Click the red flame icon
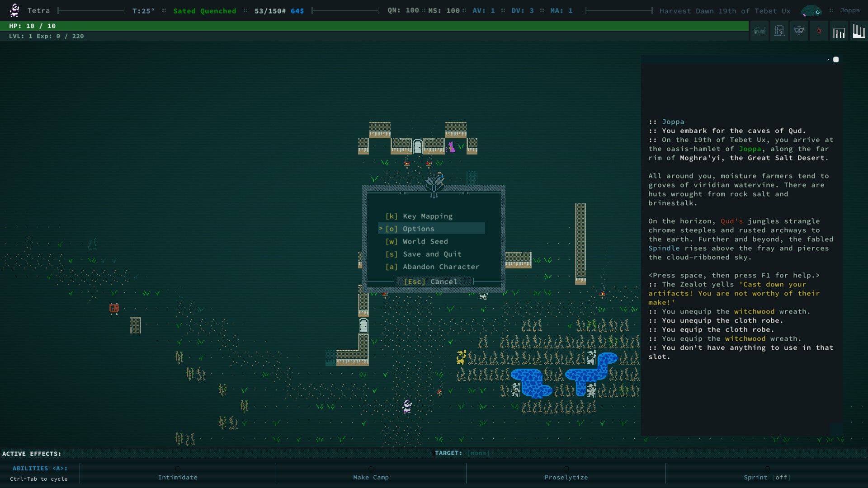 pyautogui.click(x=819, y=31)
